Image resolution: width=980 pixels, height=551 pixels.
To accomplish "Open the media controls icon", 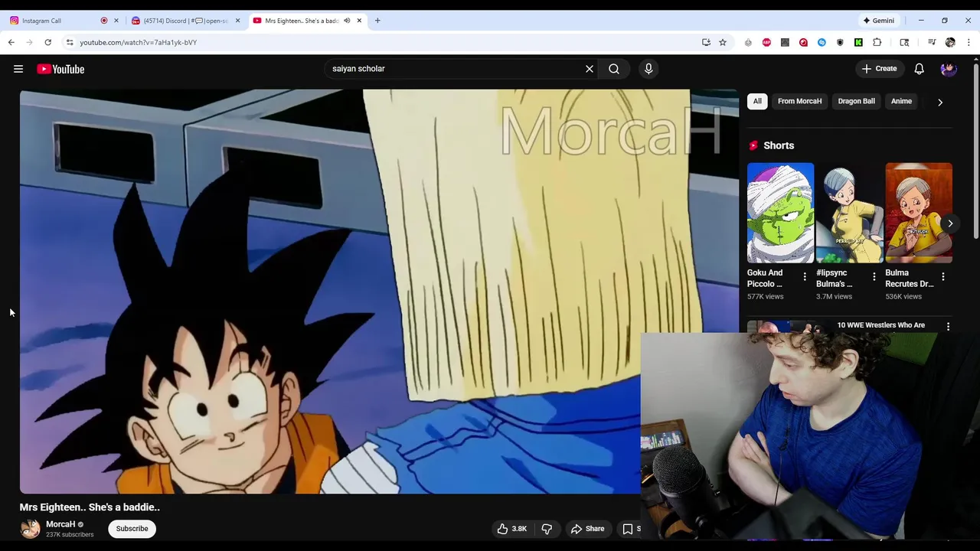I will [x=932, y=42].
